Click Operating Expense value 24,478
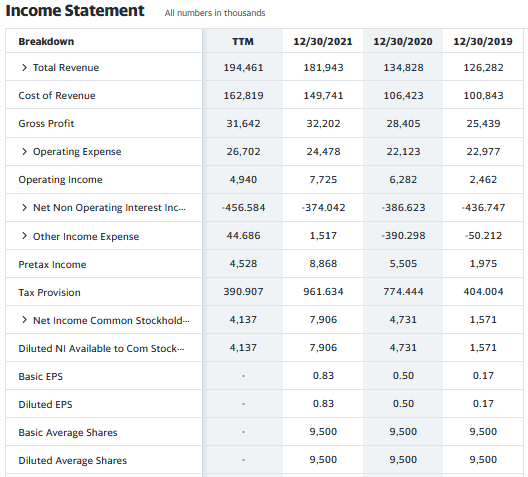 [x=323, y=151]
